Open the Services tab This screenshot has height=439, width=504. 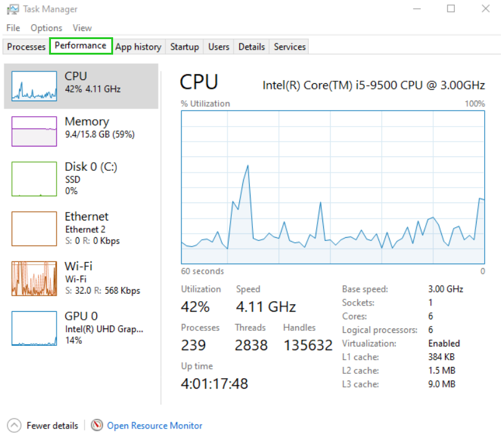(x=289, y=46)
